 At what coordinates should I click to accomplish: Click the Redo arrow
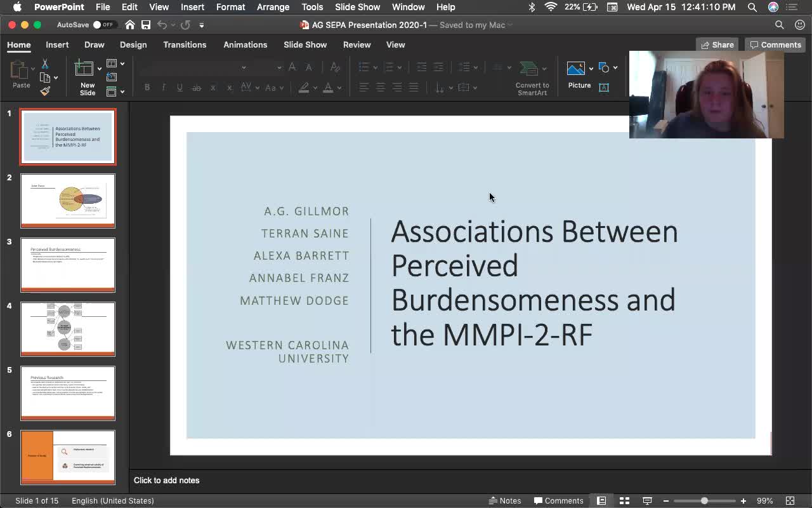click(x=185, y=25)
